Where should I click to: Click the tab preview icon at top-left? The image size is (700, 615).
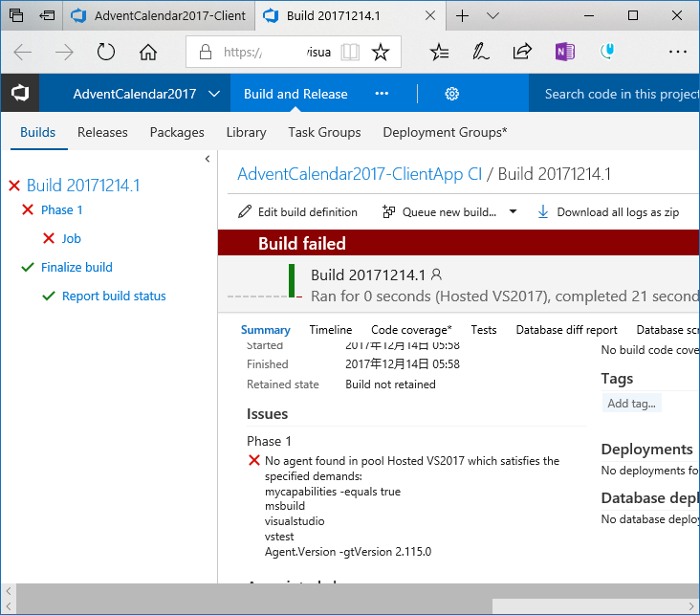(x=16, y=15)
